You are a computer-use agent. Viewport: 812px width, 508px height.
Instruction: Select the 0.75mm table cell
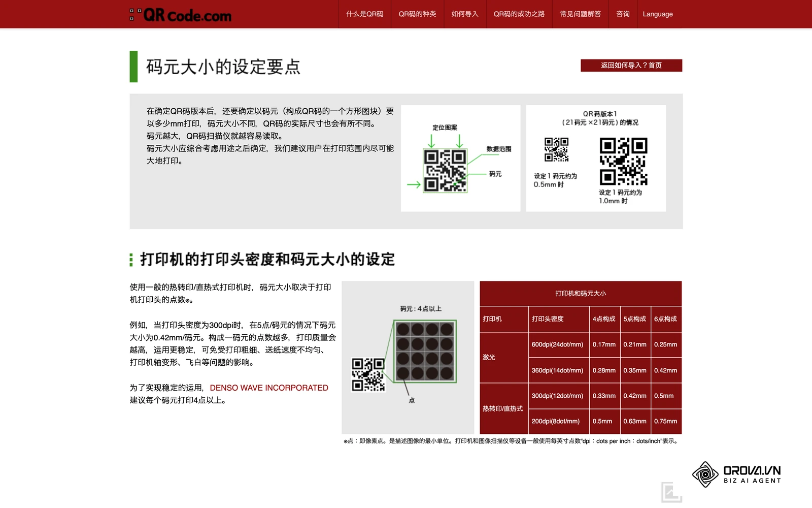[x=666, y=421]
